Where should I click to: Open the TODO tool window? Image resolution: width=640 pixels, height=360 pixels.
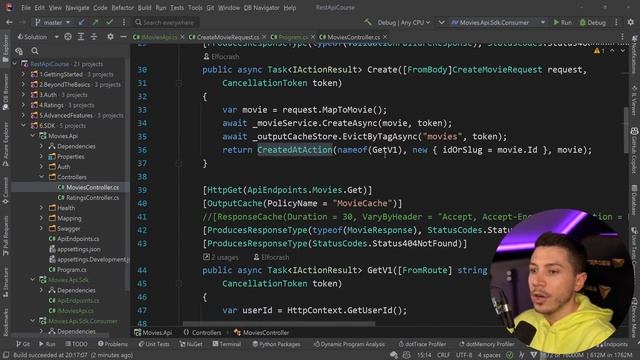click(76, 344)
